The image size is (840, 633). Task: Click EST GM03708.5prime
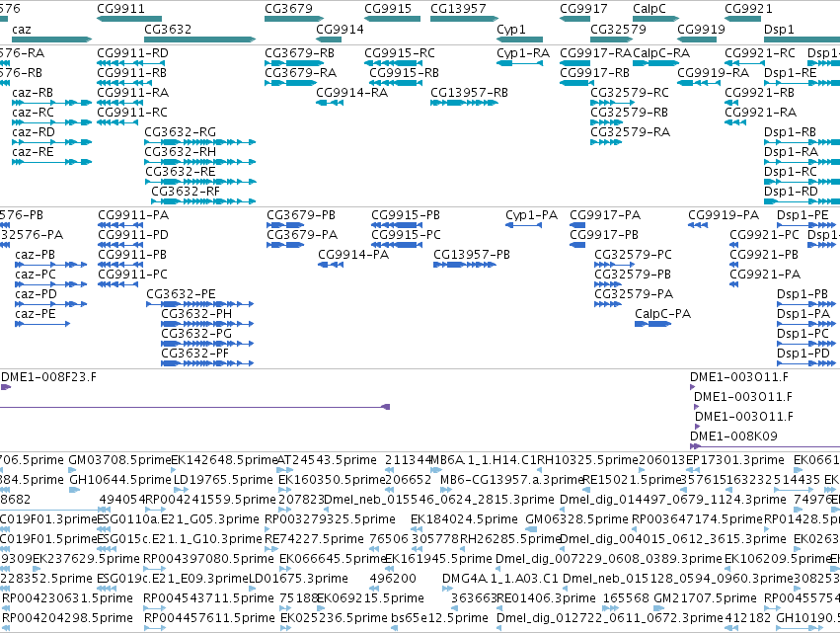119,460
